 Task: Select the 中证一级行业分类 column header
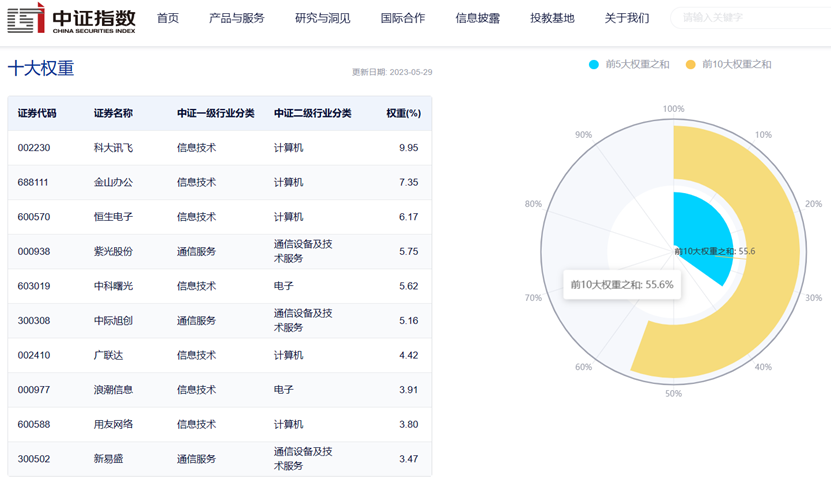click(x=216, y=113)
